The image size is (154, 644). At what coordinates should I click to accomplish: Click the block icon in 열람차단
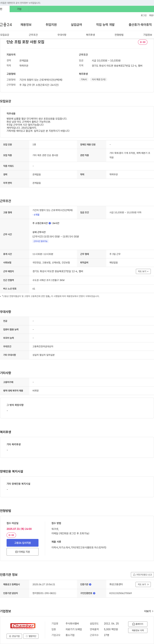(x=27, y=636)
